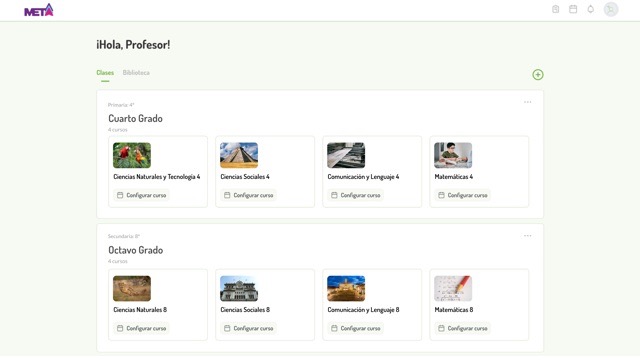Open the user profile avatar

pyautogui.click(x=611, y=9)
